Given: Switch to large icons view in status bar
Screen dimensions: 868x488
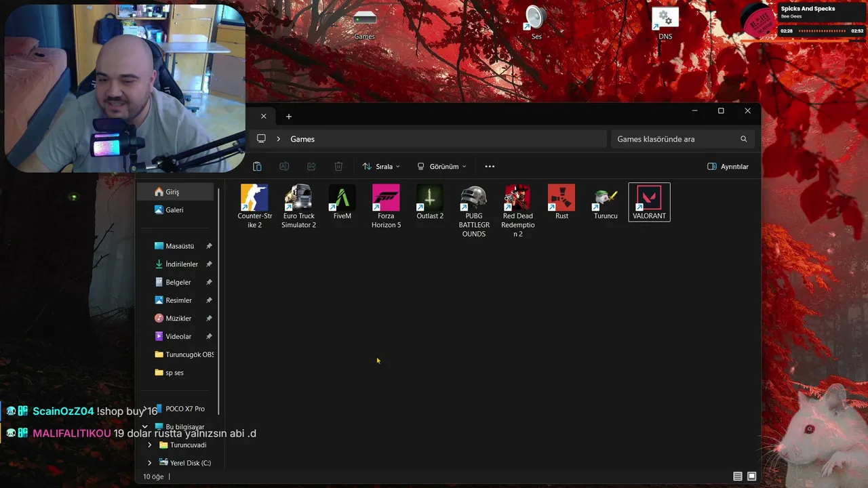Looking at the screenshot, I should [751, 476].
